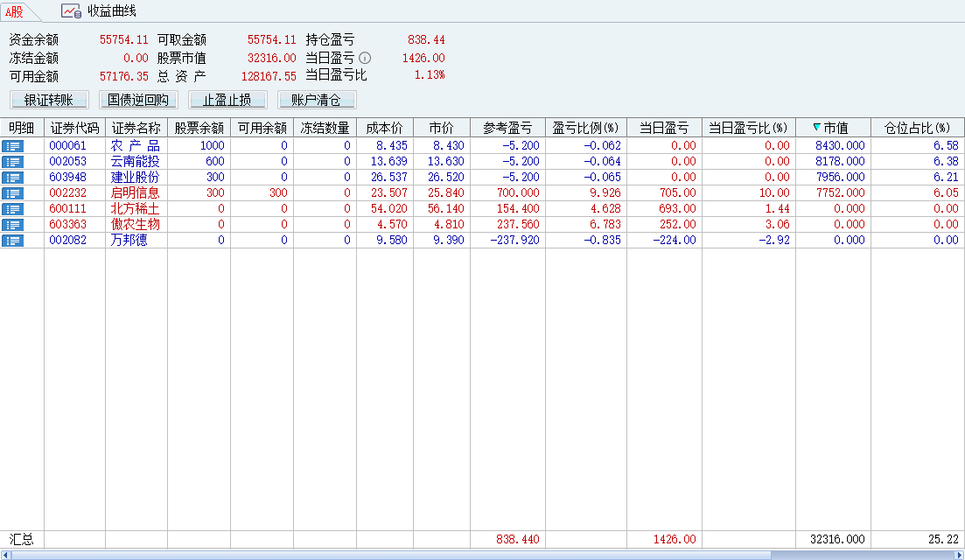Click the 国债逆回购 button
This screenshot has height=560, width=965.
point(138,100)
